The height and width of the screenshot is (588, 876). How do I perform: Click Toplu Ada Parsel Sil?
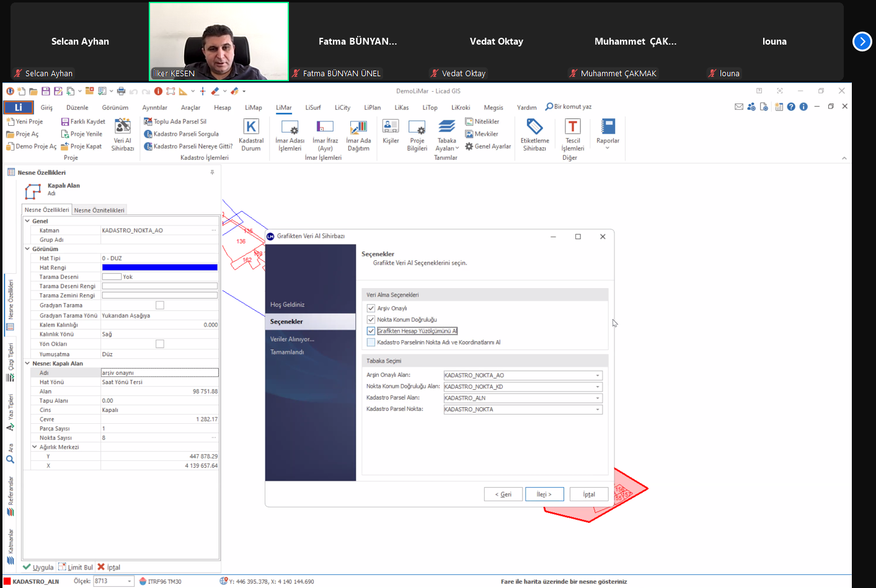[175, 121]
